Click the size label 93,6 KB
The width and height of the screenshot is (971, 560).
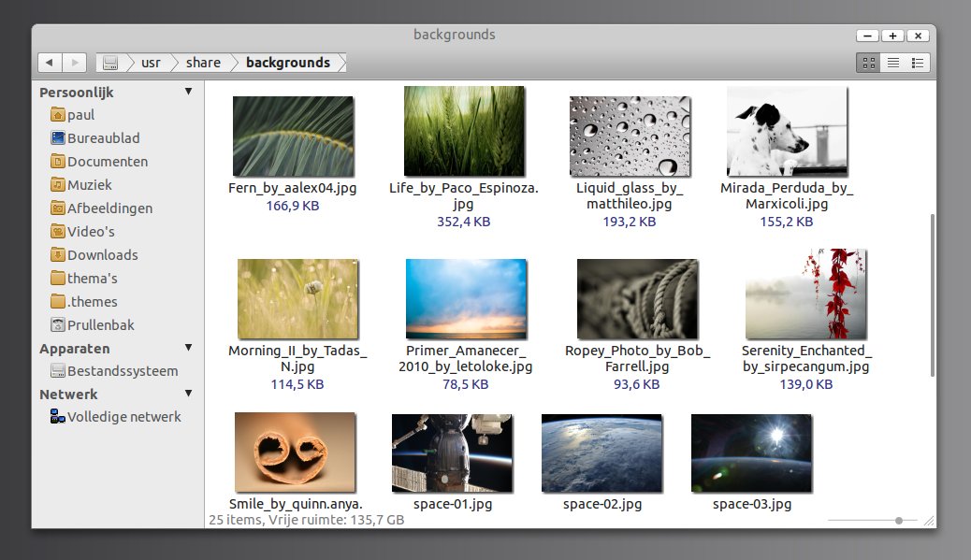637,384
